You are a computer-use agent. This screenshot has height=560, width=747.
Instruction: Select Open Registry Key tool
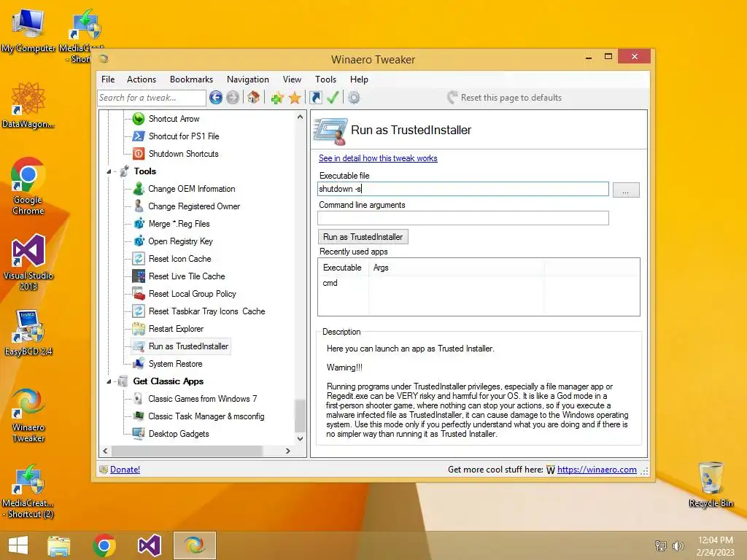pyautogui.click(x=180, y=241)
